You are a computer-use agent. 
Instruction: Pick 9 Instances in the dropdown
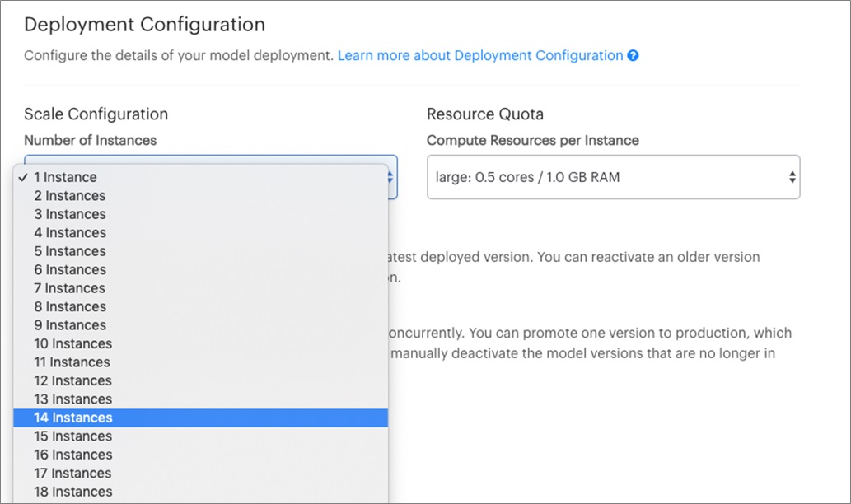(x=201, y=325)
